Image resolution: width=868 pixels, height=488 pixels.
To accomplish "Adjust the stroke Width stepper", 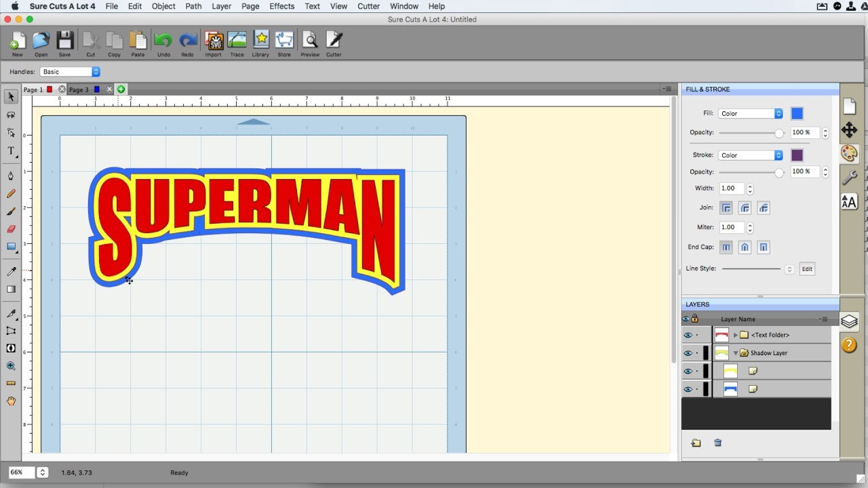I will pos(749,188).
